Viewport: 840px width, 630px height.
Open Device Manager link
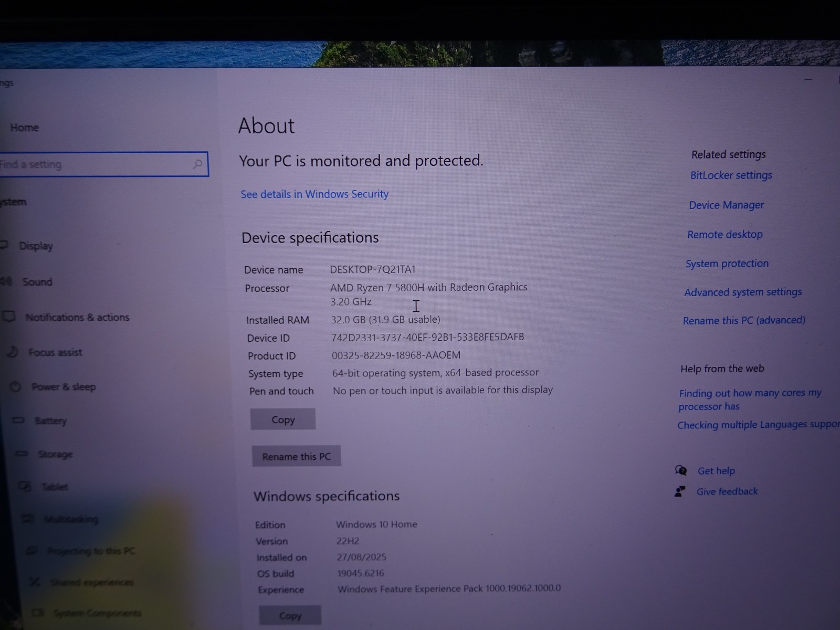(x=726, y=205)
